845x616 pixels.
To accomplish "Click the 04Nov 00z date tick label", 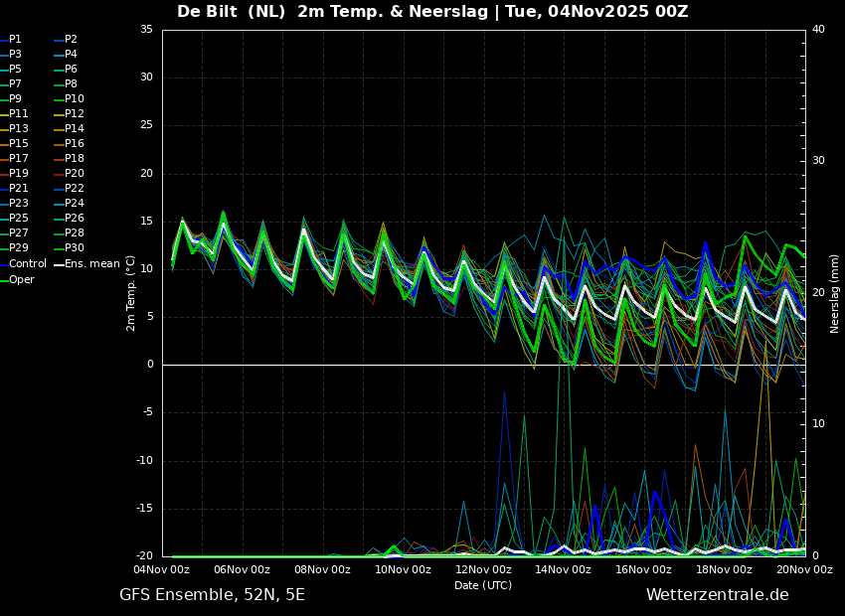I will click(162, 570).
